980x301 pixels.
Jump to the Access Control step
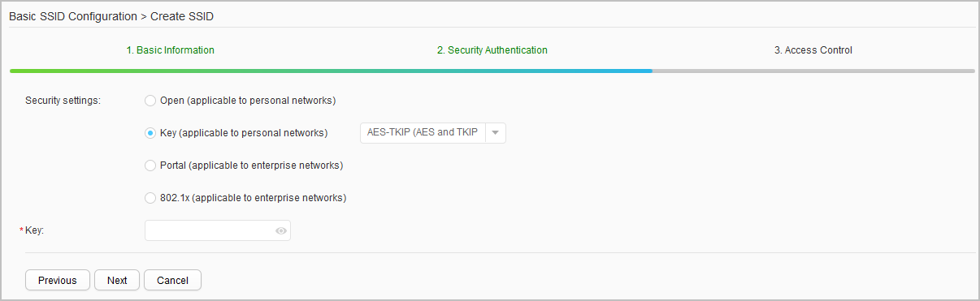[813, 50]
